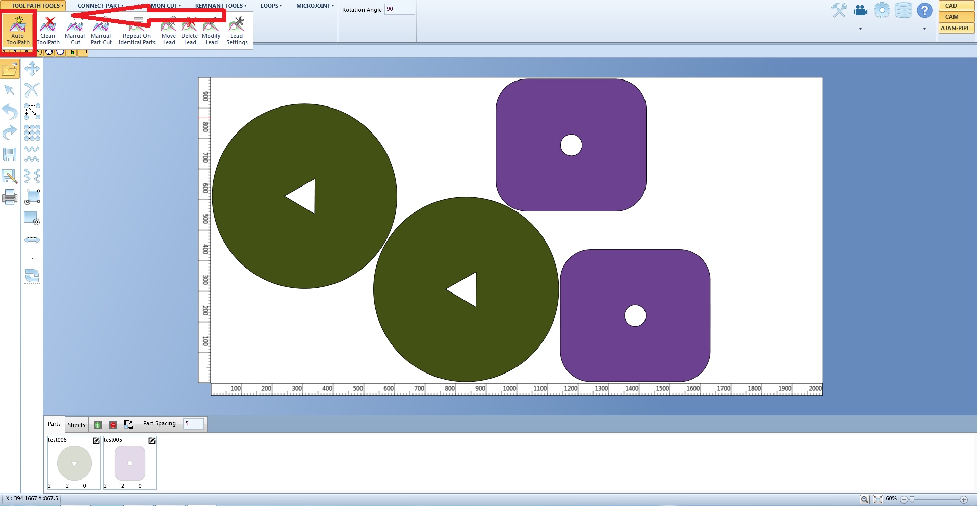The height and width of the screenshot is (506, 980).
Task: Open the AJAN-PIPE module
Action: (x=956, y=28)
